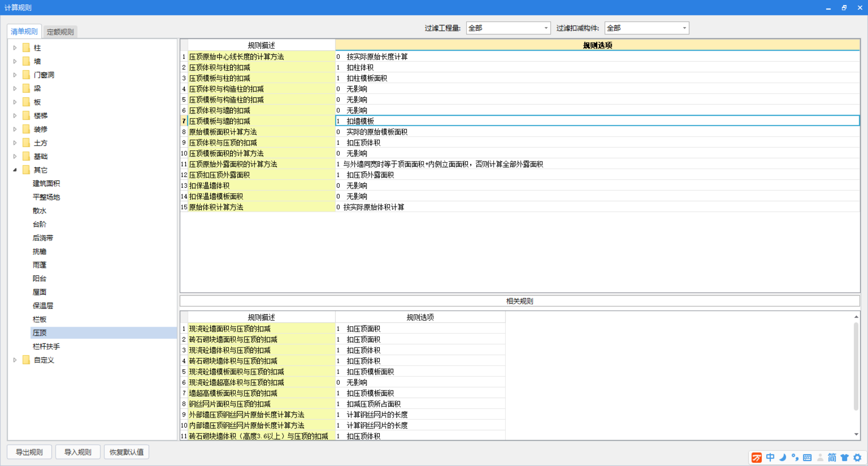The width and height of the screenshot is (868, 466).
Task: Select 后浇带 in the tree
Action: coord(43,238)
